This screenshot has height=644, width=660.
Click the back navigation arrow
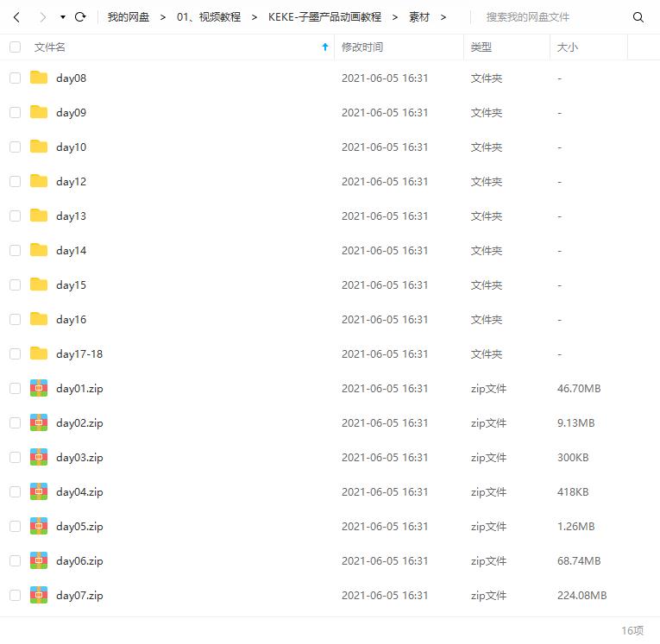pos(16,17)
